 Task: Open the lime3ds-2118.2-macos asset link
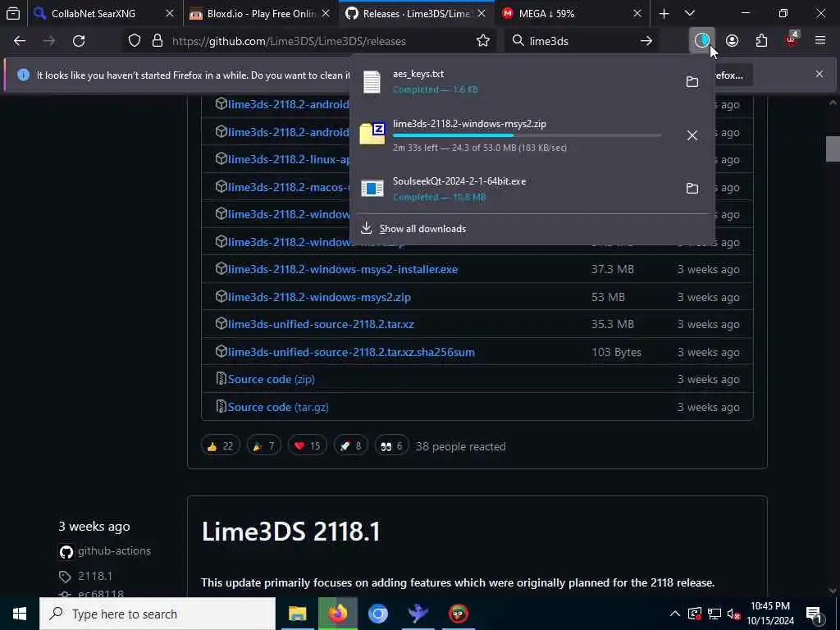click(x=288, y=187)
